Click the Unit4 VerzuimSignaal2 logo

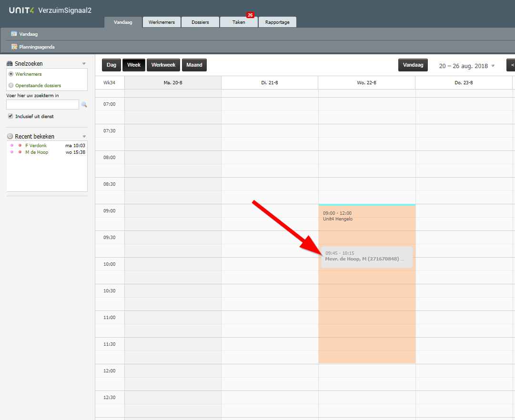pos(50,10)
